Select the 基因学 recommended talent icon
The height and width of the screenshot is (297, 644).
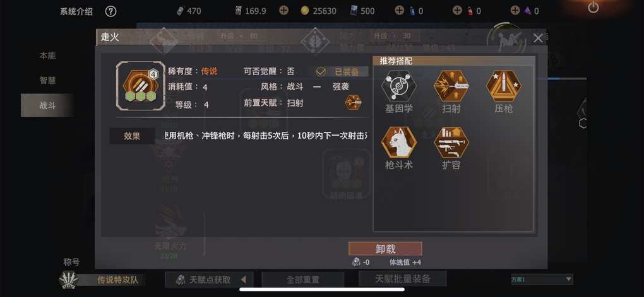tap(398, 86)
